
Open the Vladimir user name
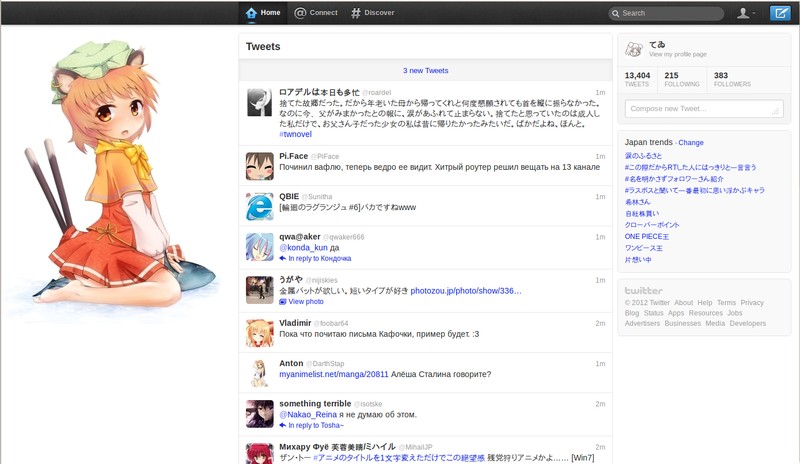tap(295, 323)
